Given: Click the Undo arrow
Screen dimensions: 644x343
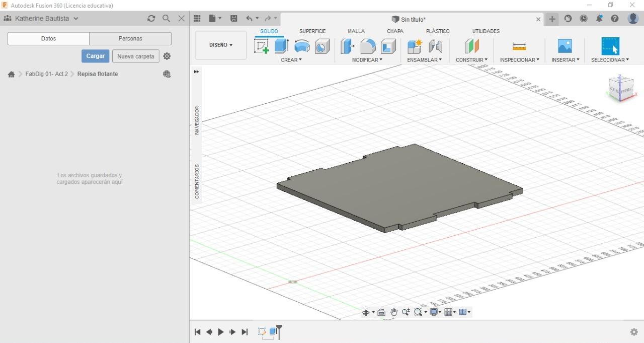Looking at the screenshot, I should 249,19.
